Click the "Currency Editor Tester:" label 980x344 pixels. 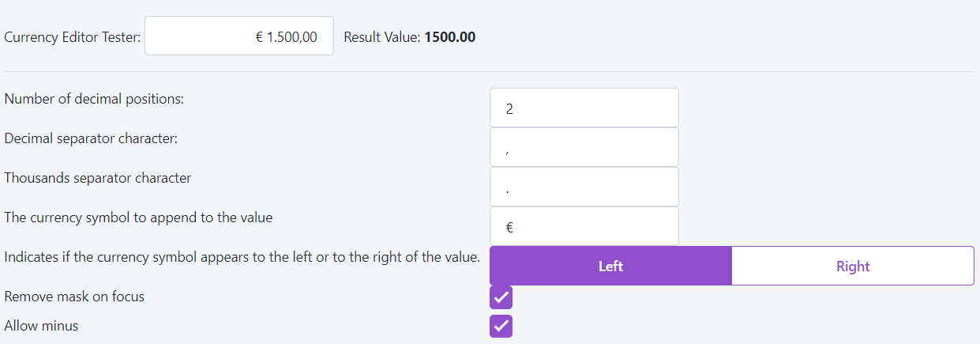click(73, 37)
